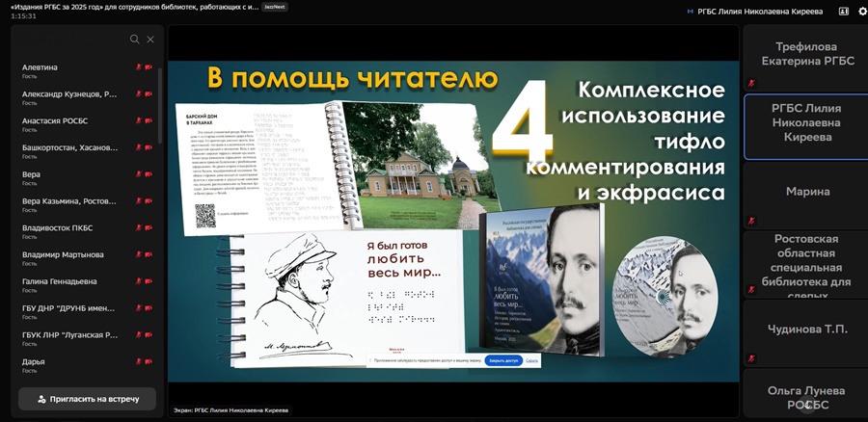The image size is (868, 422).
Task: Click Вера's disabled camera icon
Action: tap(149, 174)
